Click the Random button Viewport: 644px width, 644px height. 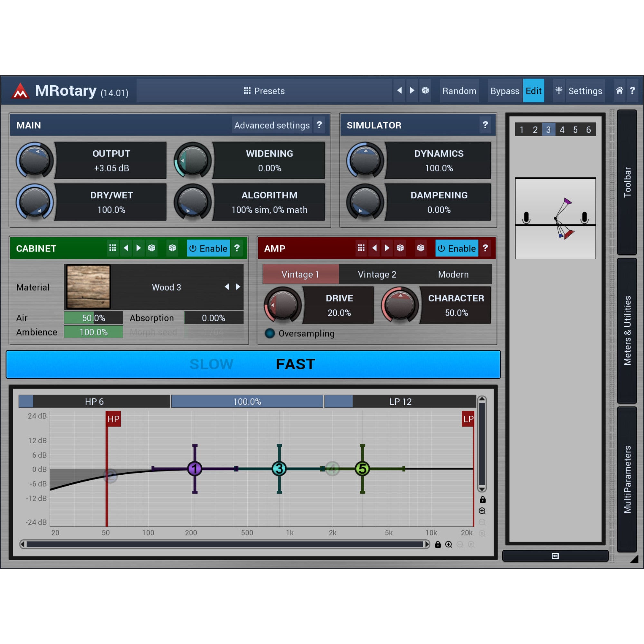[459, 91]
